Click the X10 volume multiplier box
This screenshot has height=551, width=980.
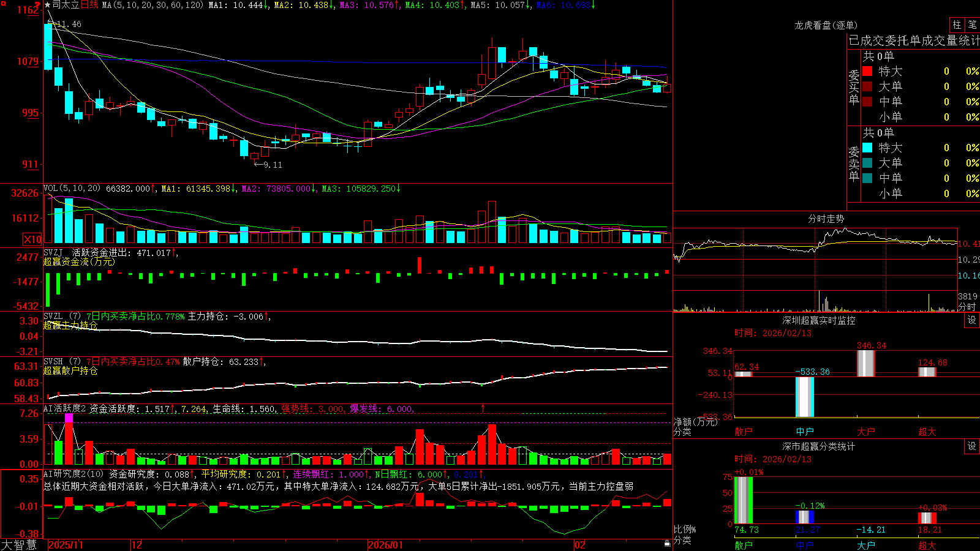pyautogui.click(x=32, y=239)
